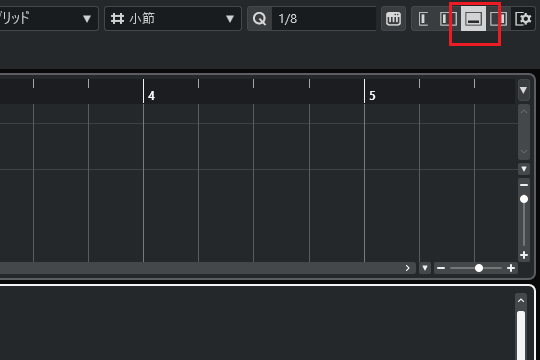The image size is (540, 360).
Task: Click the horizontal zoom slider handle
Action: click(479, 268)
